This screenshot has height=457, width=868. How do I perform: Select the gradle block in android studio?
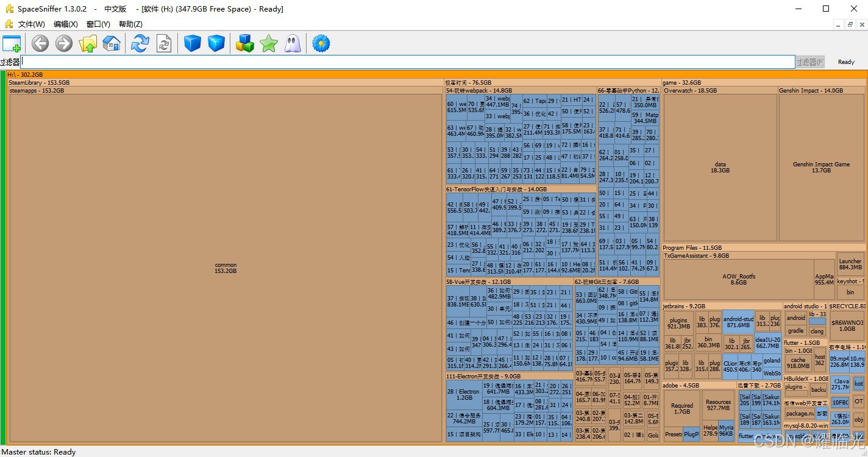coord(795,331)
